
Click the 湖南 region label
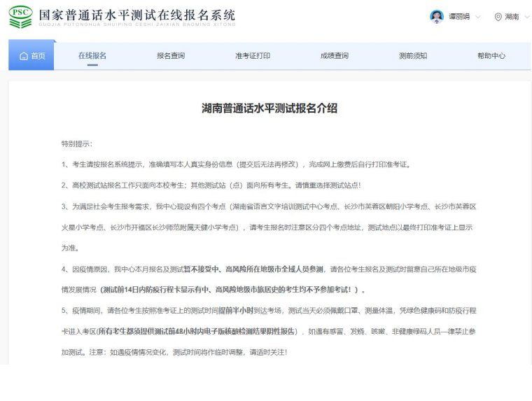[x=512, y=17]
